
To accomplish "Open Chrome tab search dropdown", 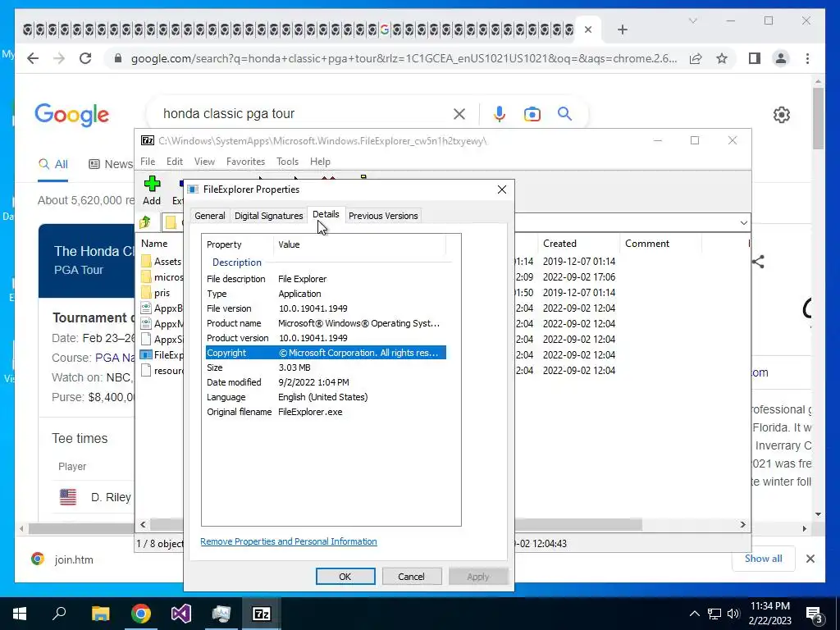I will click(692, 21).
